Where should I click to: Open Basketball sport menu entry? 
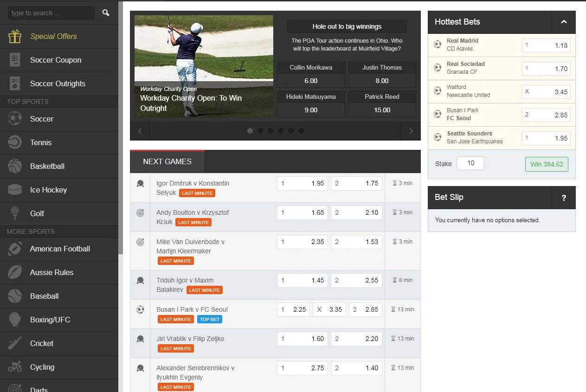(59, 166)
